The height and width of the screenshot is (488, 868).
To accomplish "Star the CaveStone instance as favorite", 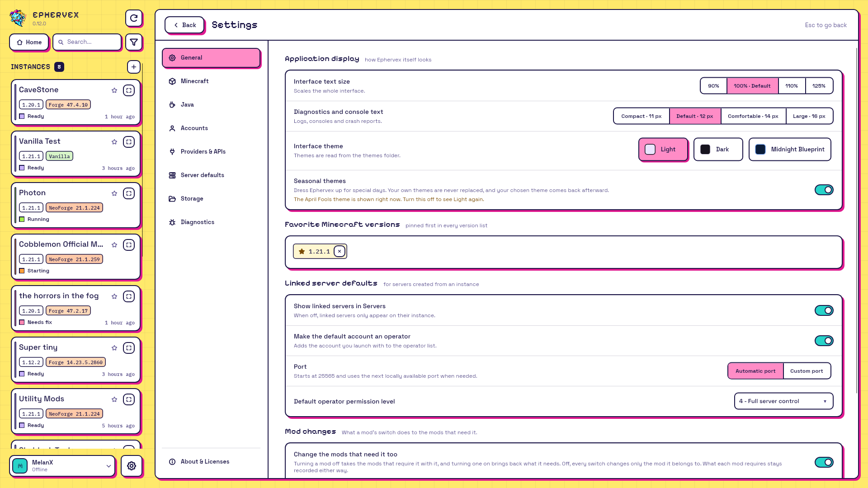I will [x=114, y=90].
